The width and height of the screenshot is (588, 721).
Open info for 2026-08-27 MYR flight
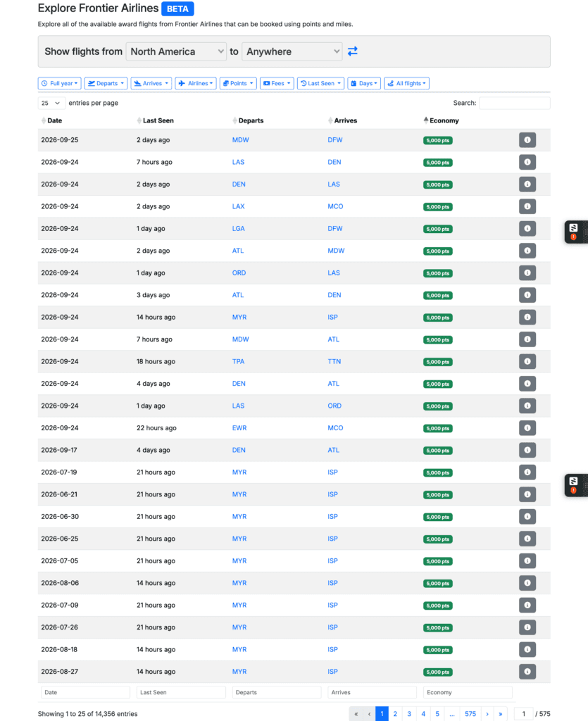point(527,672)
